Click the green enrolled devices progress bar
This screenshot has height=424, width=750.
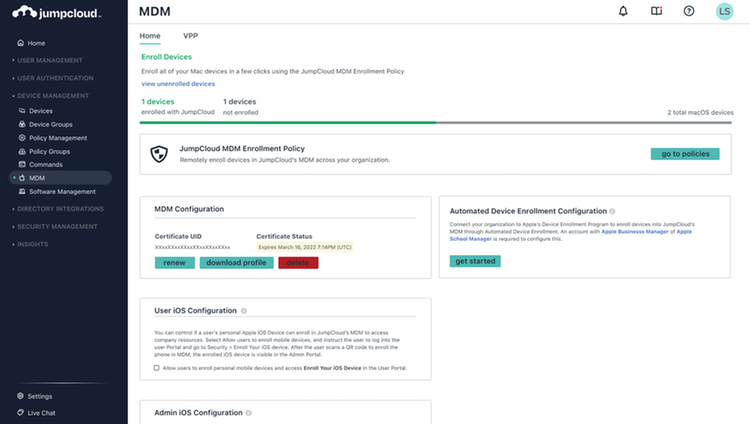(287, 123)
